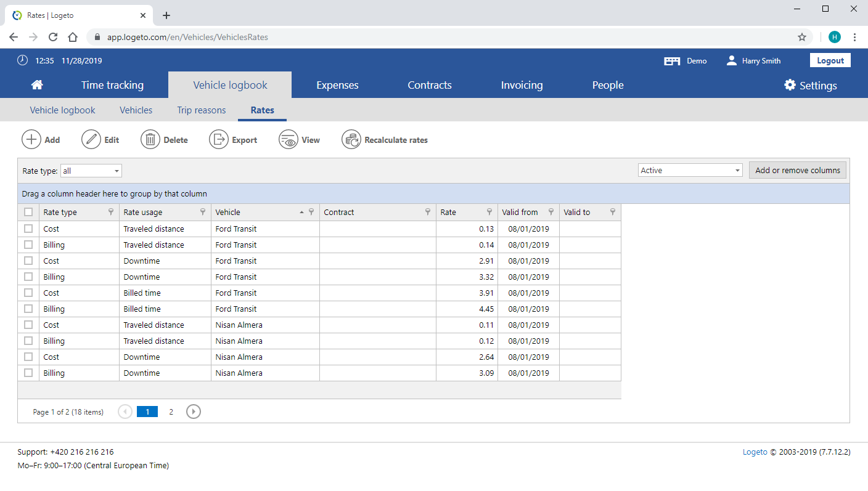Click the browser home icon
The height and width of the screenshot is (491, 868).
(73, 37)
